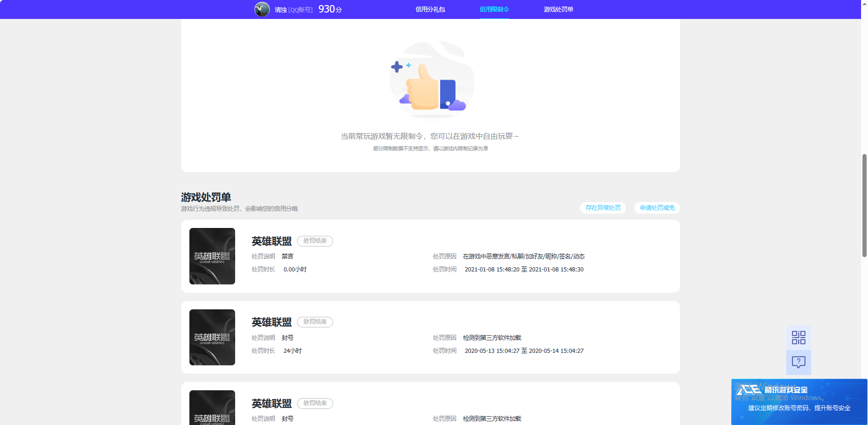Click the 英雄联盟 title of the 24小时 封号 record
The width and height of the screenshot is (868, 425).
[x=272, y=322]
